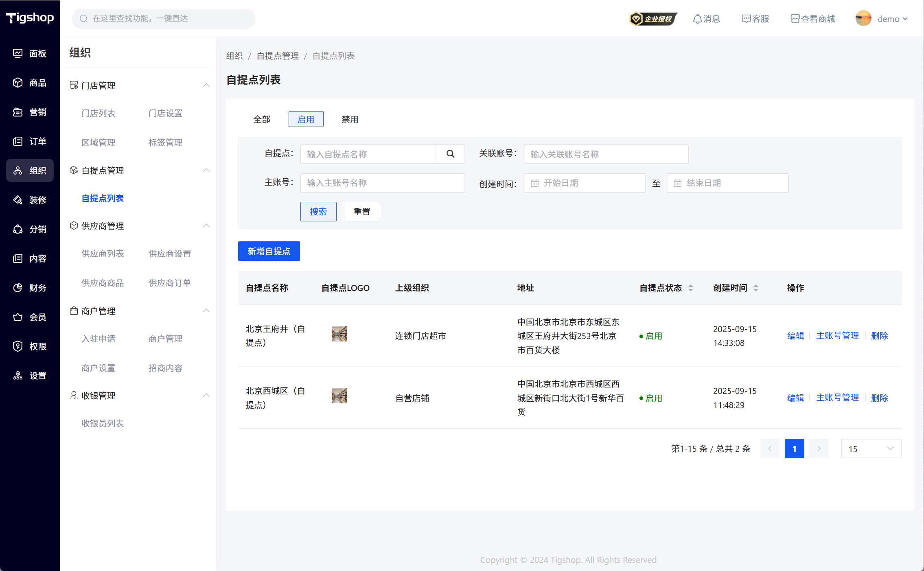This screenshot has width=924, height=571.
Task: Click the 企业授权 badge
Action: pos(653,19)
